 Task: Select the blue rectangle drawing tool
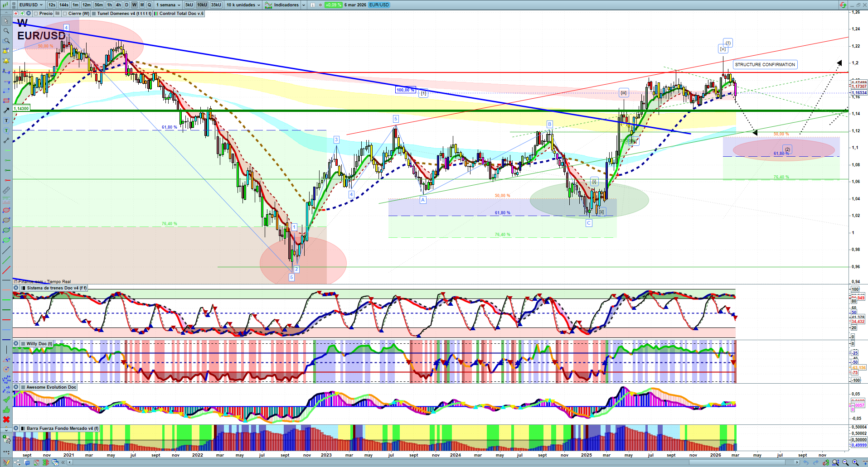[x=6, y=91]
